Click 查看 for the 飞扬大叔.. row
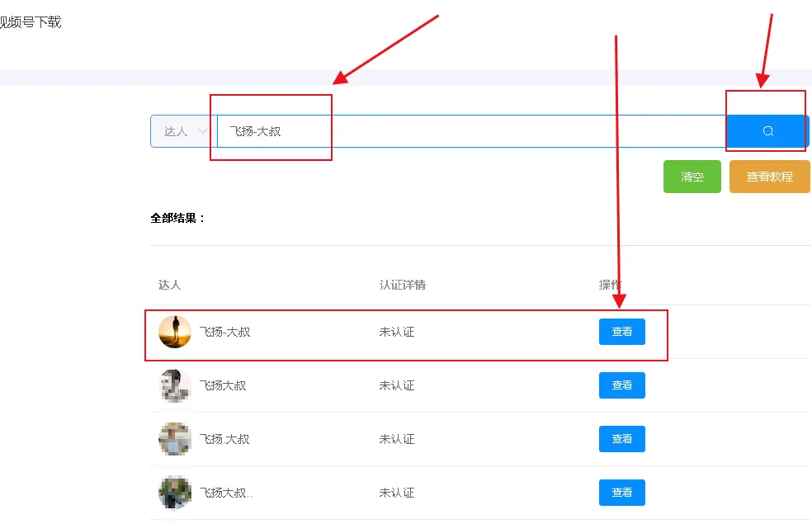 click(x=622, y=493)
